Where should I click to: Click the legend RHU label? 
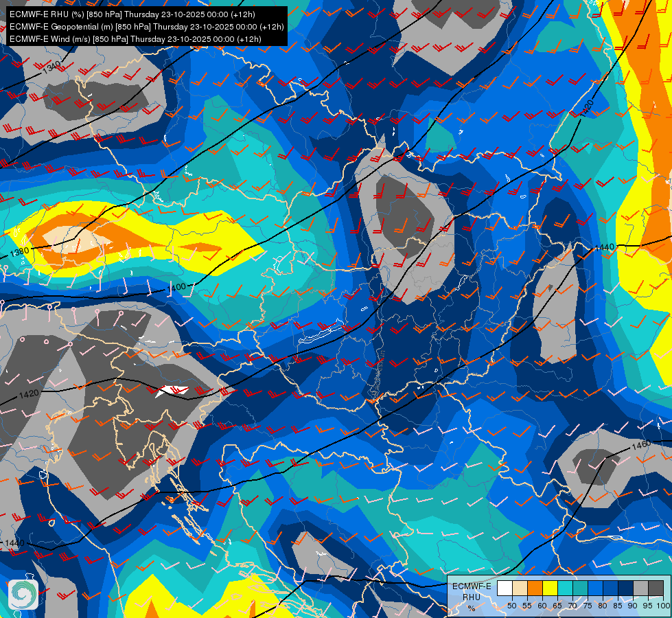[x=472, y=597]
